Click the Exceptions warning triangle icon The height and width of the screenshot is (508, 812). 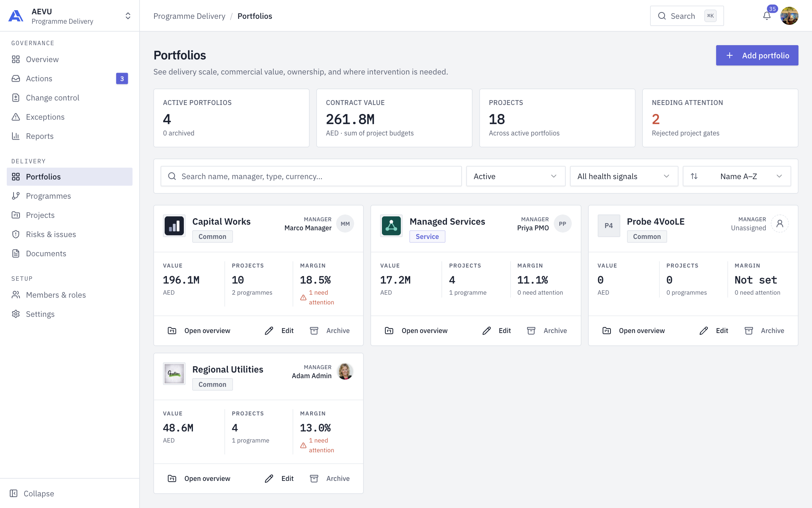(x=16, y=117)
